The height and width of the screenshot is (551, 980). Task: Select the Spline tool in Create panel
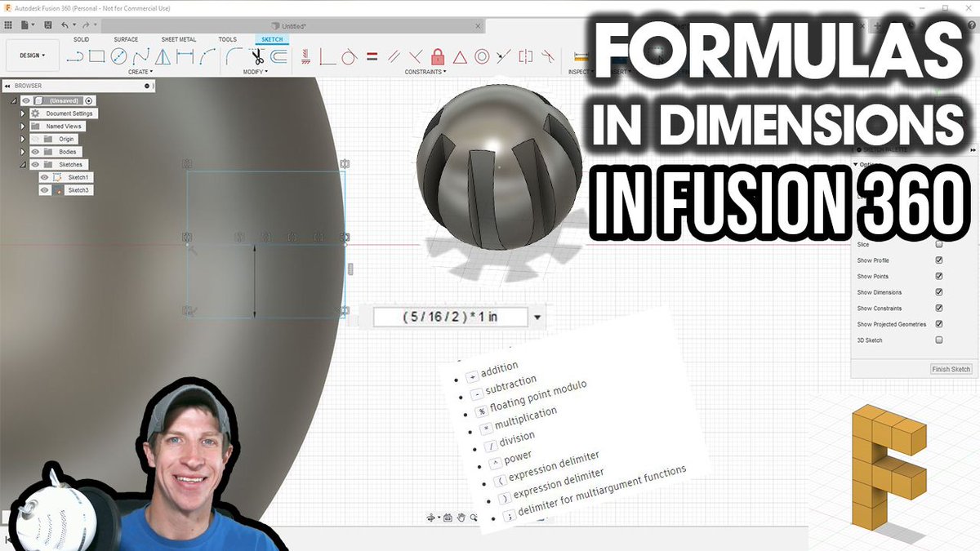click(140, 57)
